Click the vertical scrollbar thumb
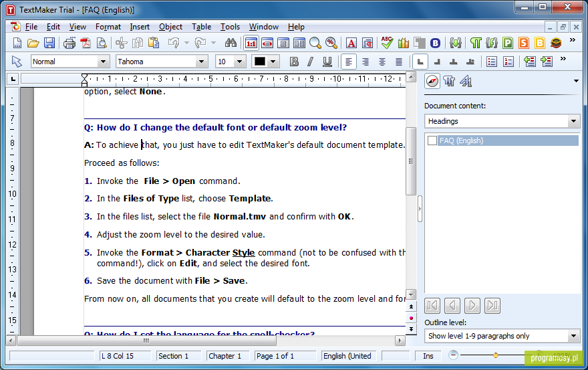The image size is (588, 370). point(411,161)
